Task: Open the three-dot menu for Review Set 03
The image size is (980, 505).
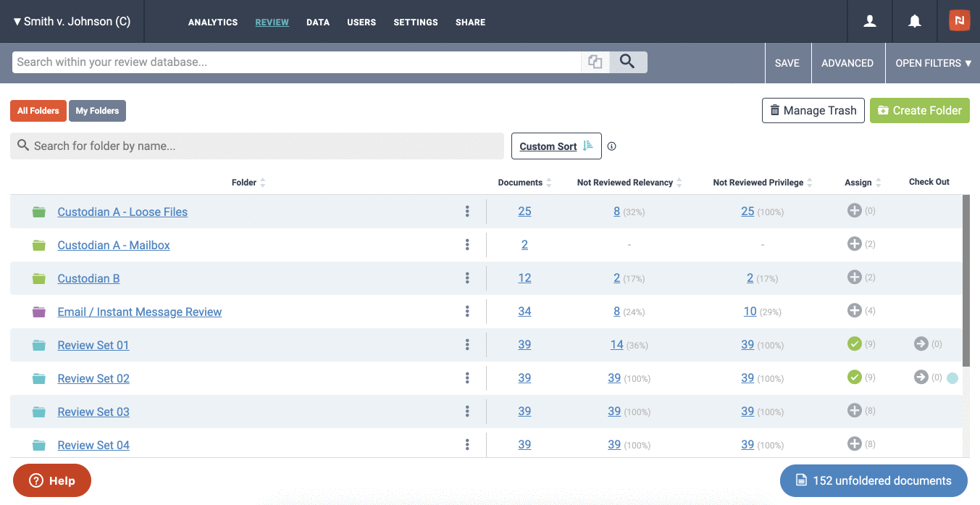Action: click(467, 412)
